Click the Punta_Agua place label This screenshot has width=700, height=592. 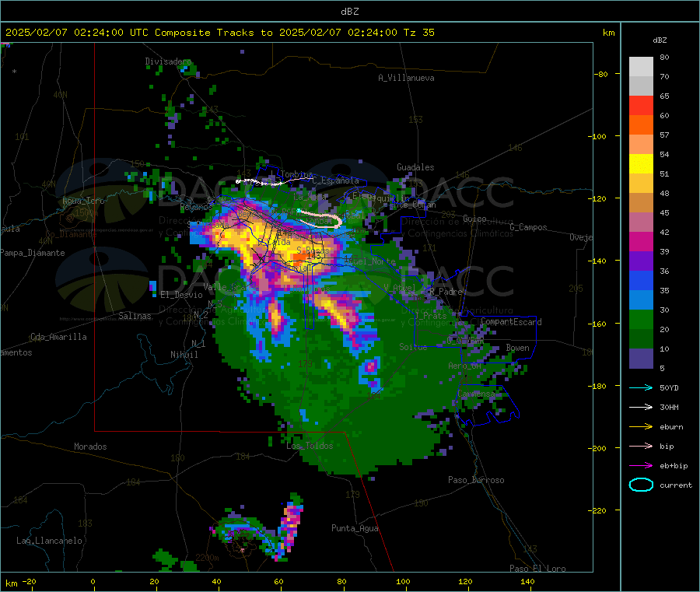point(355,528)
